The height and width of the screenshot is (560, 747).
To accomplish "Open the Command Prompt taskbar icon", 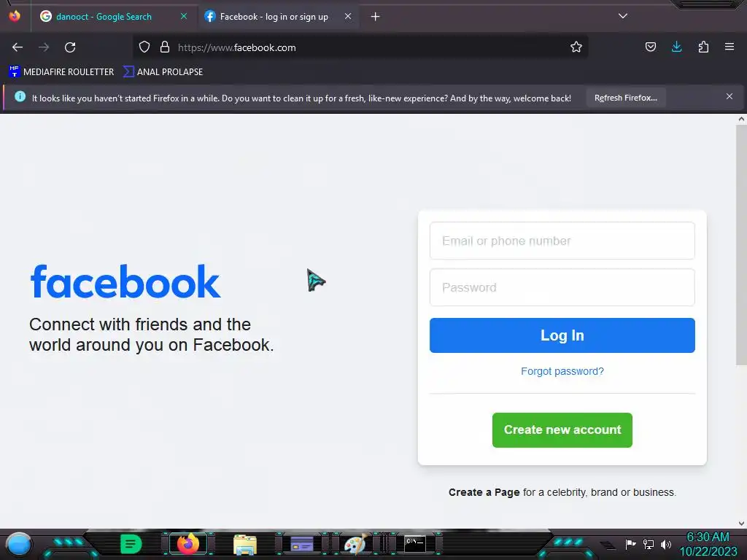I will pos(415,543).
